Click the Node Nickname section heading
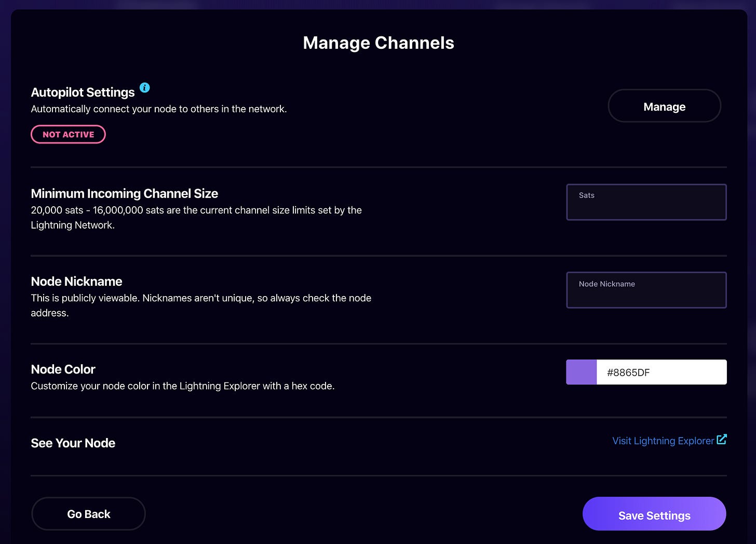The height and width of the screenshot is (544, 756). (x=76, y=282)
